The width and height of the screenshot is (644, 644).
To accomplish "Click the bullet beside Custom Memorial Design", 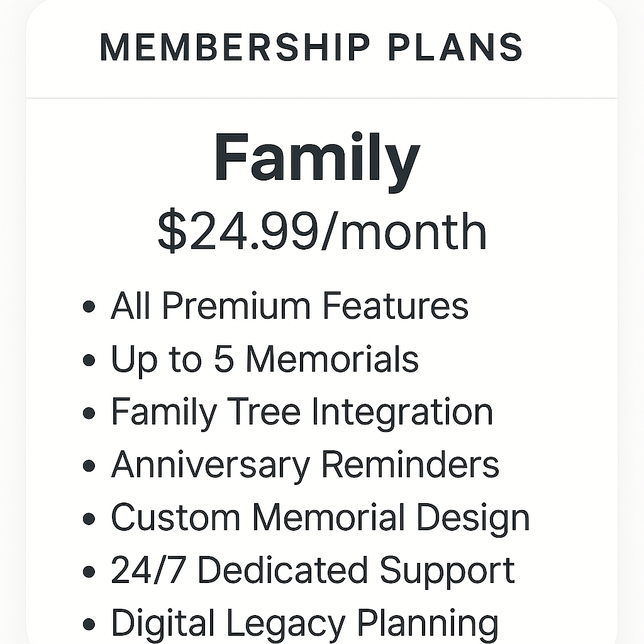I will click(x=89, y=519).
